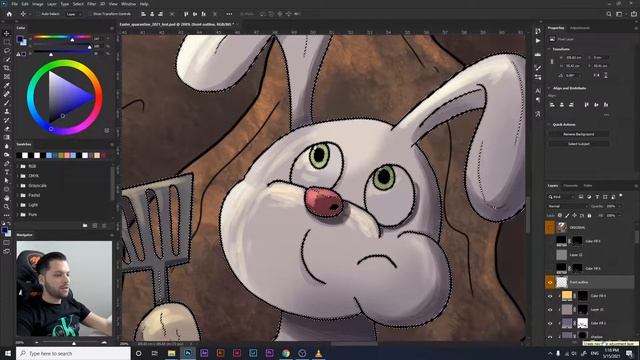Click the hue slider in Color panel

coord(62,37)
